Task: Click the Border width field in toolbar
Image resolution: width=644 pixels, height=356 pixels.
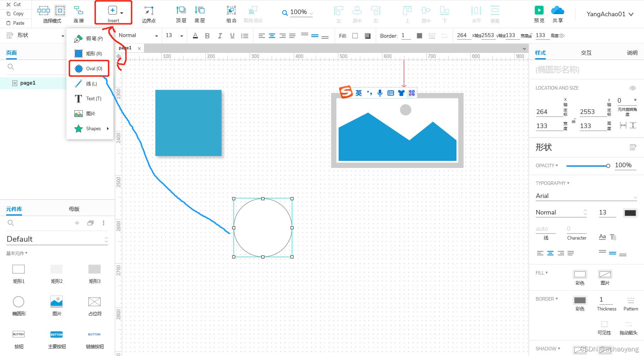Action: click(x=406, y=36)
